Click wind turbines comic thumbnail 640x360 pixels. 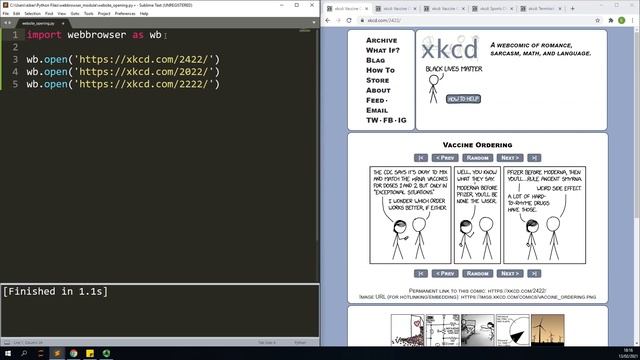click(548, 330)
